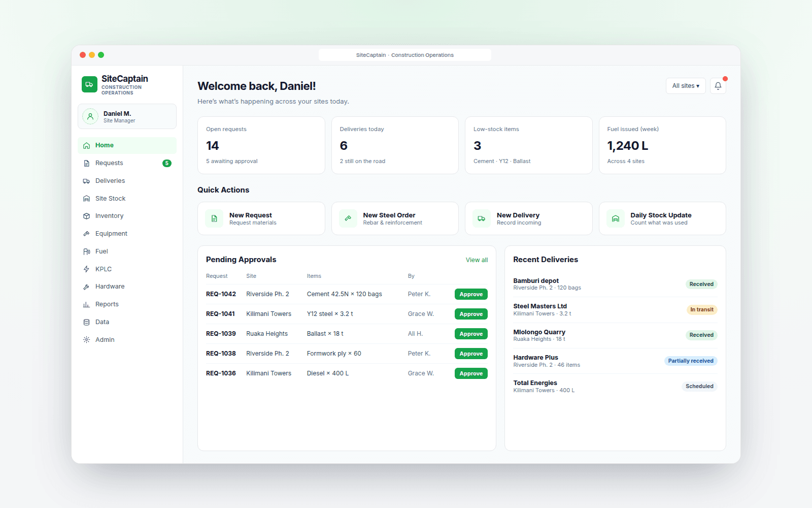Go to Home in the sidebar
The image size is (812, 508).
(x=127, y=145)
